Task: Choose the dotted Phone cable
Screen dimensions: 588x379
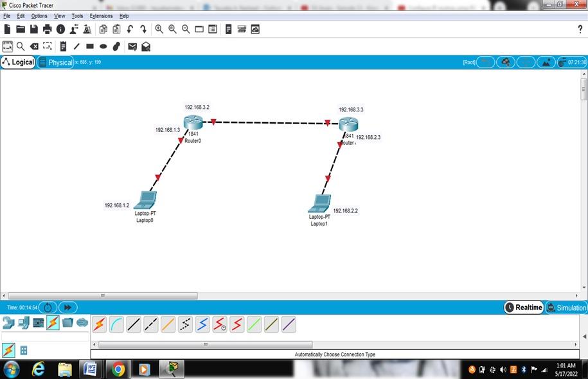Action: [x=185, y=324]
